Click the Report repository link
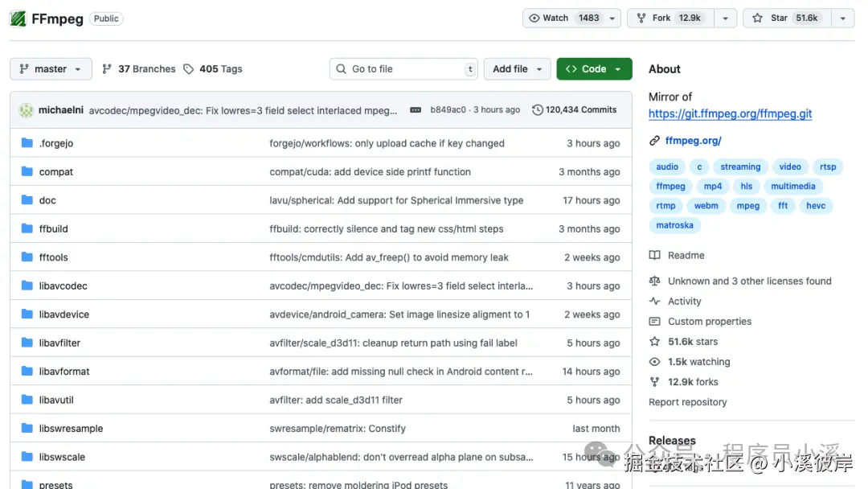The width and height of the screenshot is (868, 489). (x=687, y=402)
